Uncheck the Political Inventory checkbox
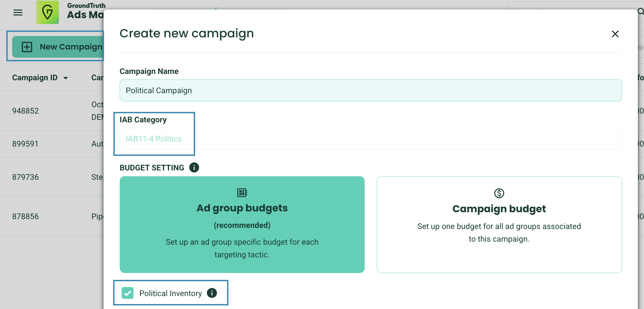This screenshot has width=644, height=309. pos(128,293)
